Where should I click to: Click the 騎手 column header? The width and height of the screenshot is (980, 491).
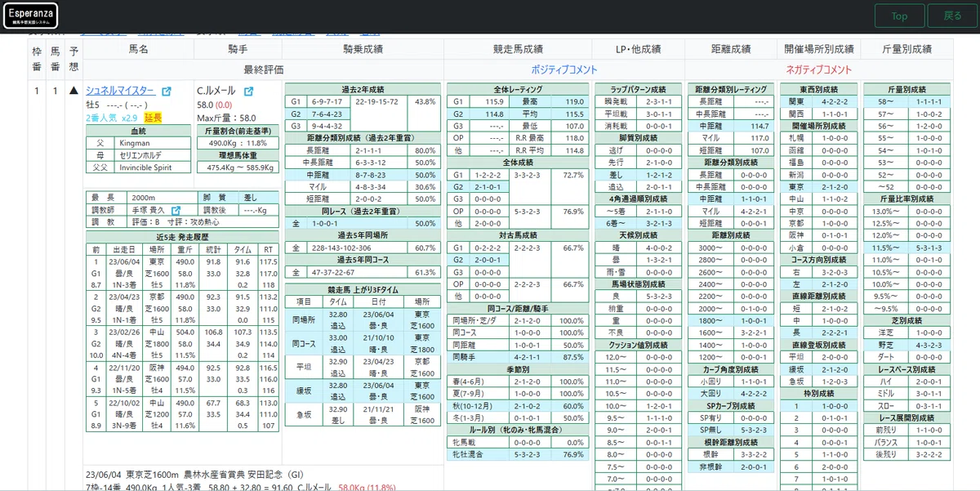[x=238, y=49]
